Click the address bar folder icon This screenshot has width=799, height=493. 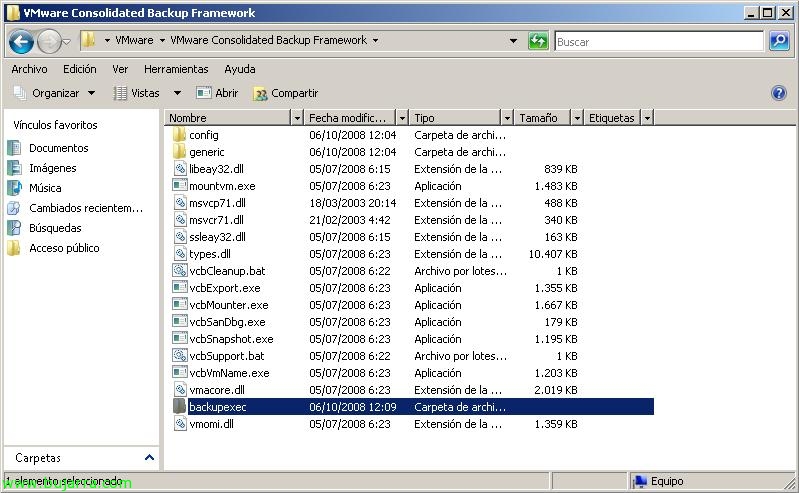click(88, 40)
